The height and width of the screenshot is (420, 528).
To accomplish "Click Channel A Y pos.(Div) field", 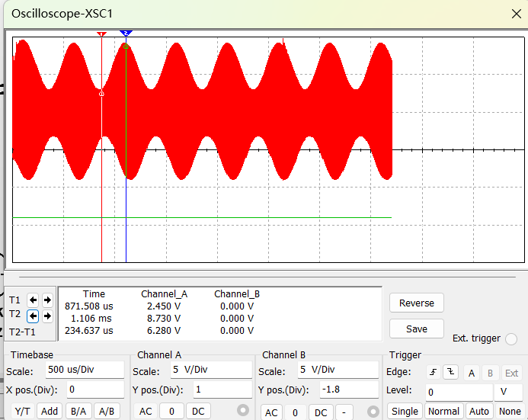I will pos(222,390).
